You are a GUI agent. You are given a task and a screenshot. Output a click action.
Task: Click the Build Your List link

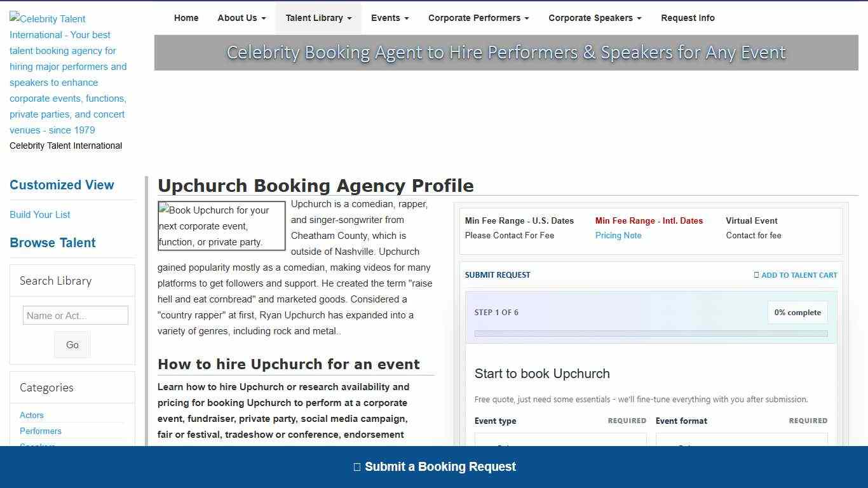click(x=39, y=215)
